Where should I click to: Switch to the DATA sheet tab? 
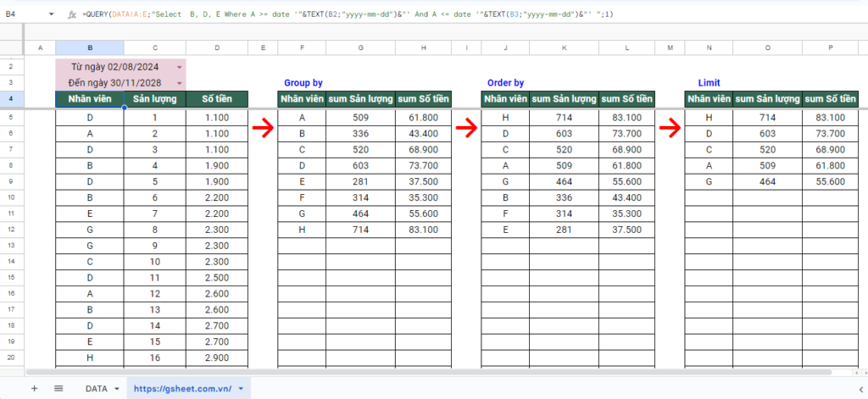(97, 389)
